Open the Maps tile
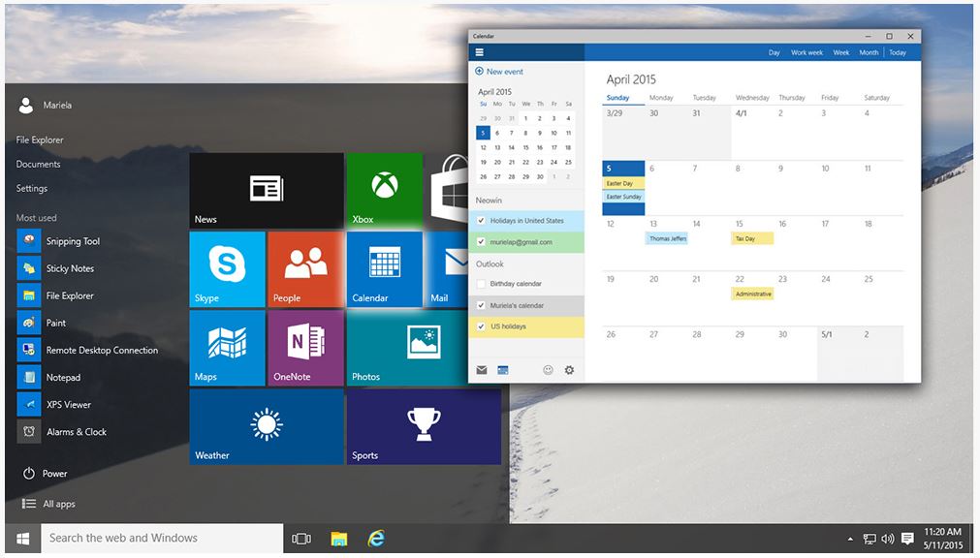The width and height of the screenshot is (980, 558). [x=228, y=348]
